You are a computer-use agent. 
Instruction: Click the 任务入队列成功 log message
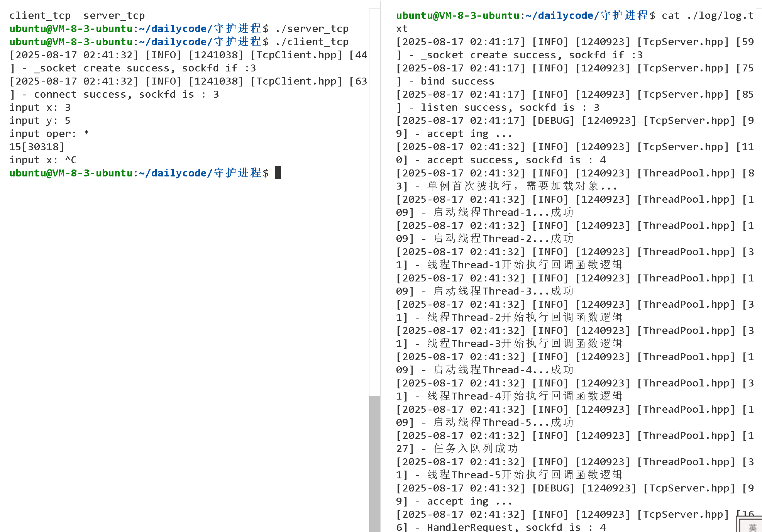tap(476, 449)
